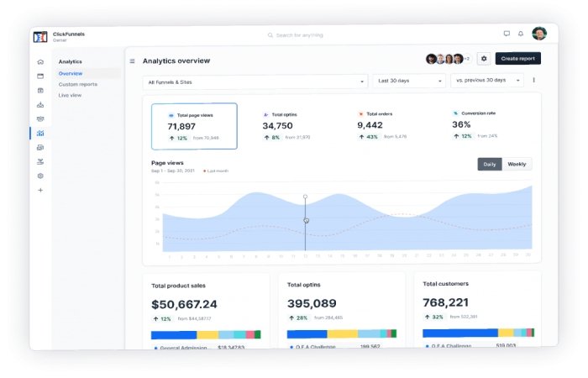
Task: Open the contacts group icon in sidebar
Action: click(x=40, y=119)
